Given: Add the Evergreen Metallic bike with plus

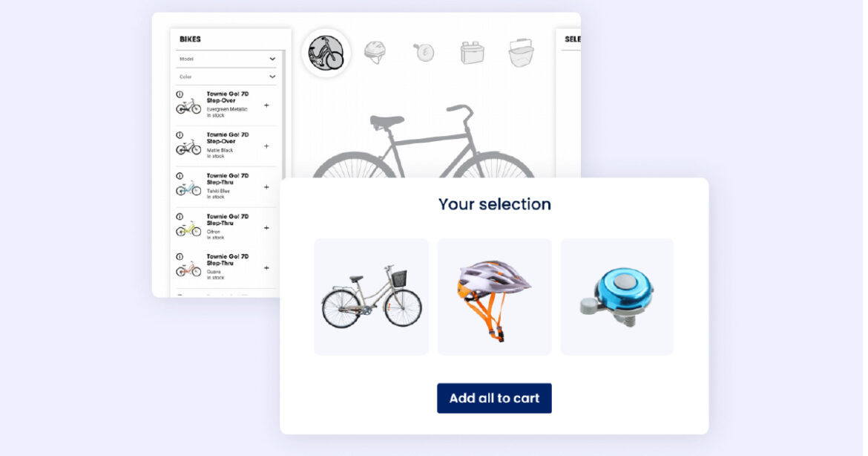Looking at the screenshot, I should tap(266, 105).
